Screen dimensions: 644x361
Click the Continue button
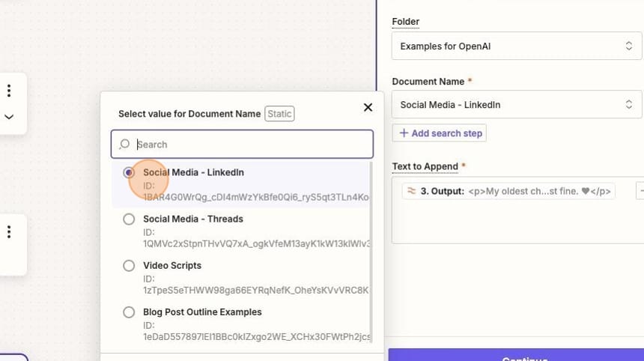pos(516,356)
